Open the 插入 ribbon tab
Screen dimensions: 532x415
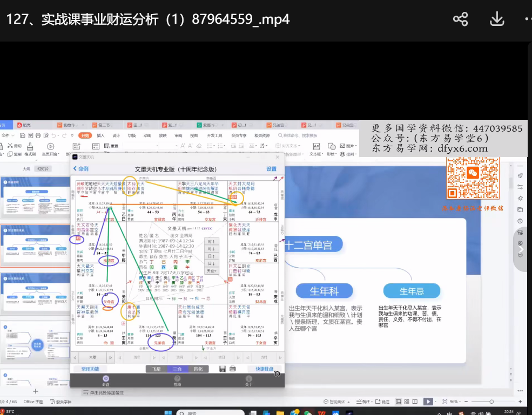pyautogui.click(x=100, y=135)
